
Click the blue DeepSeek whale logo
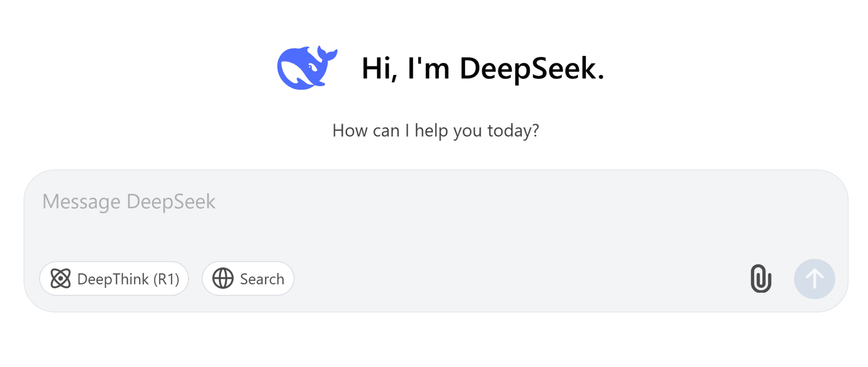tap(306, 68)
